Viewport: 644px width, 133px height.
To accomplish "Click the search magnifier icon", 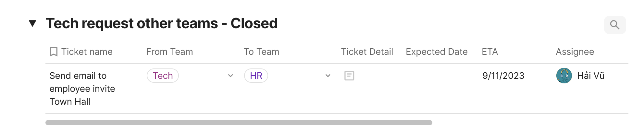I will point(615,25).
